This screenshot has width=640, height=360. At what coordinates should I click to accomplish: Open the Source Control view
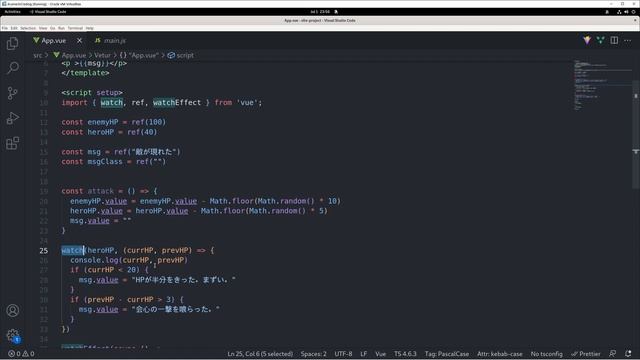coord(12,93)
